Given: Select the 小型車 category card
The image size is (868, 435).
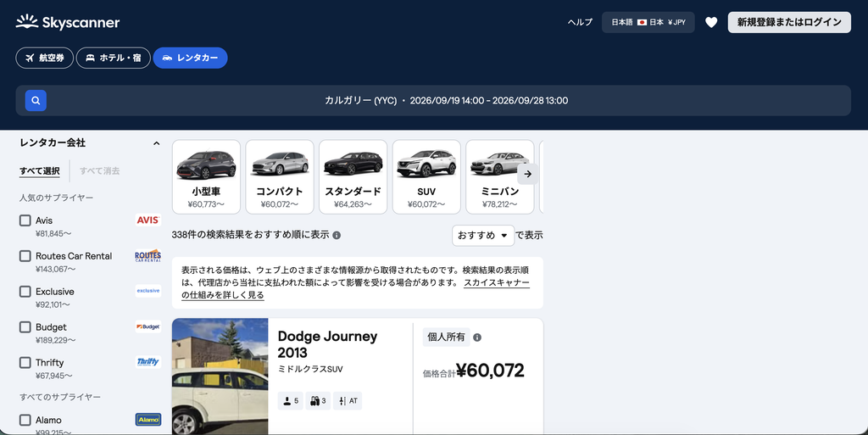Looking at the screenshot, I should pos(206,177).
